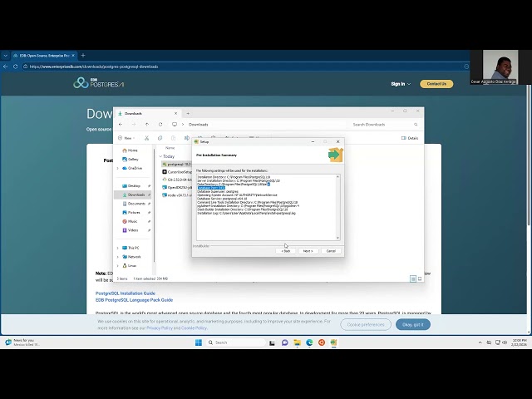Open the New dropdown in File Explorer
This screenshot has width=532, height=399.
tap(126, 138)
